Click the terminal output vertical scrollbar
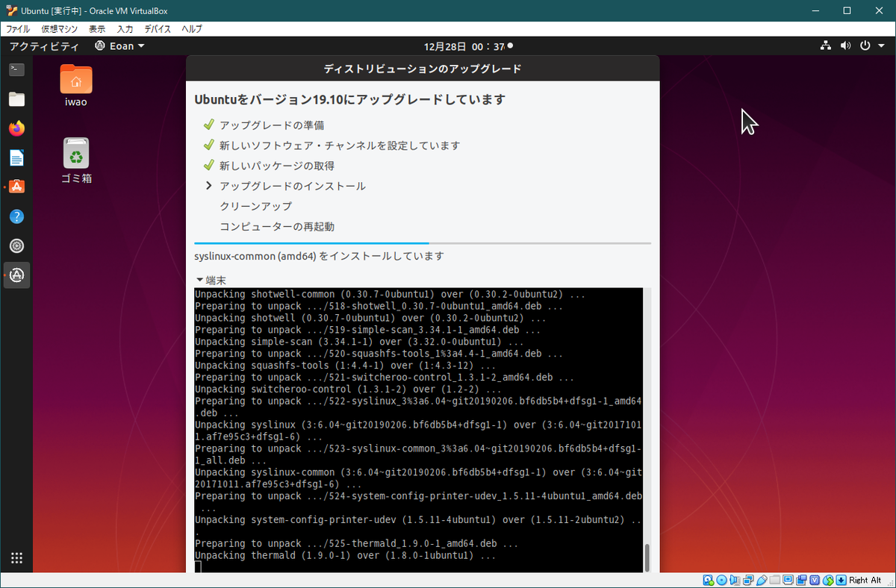896x588 pixels. point(647,557)
